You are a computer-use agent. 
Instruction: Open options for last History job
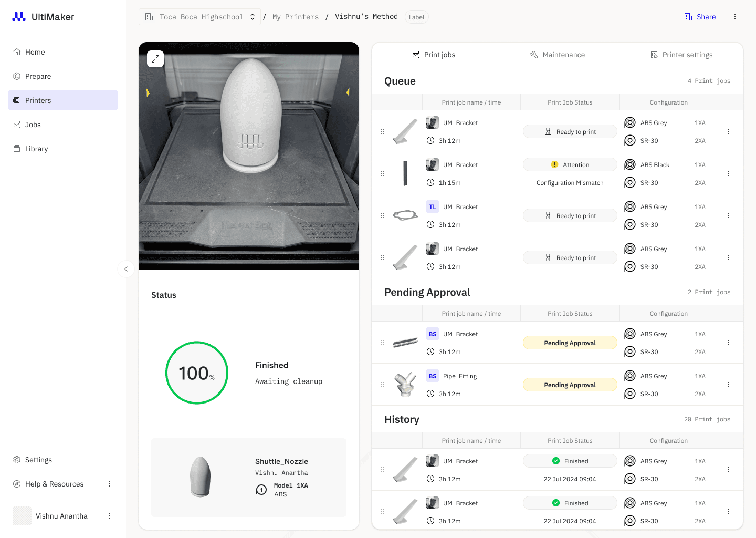(729, 512)
